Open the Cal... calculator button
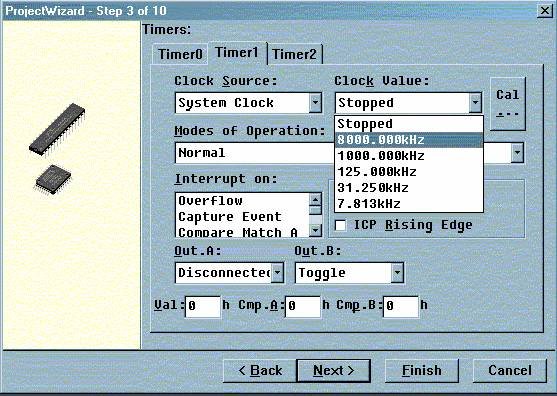The width and height of the screenshot is (557, 396). pyautogui.click(x=508, y=103)
